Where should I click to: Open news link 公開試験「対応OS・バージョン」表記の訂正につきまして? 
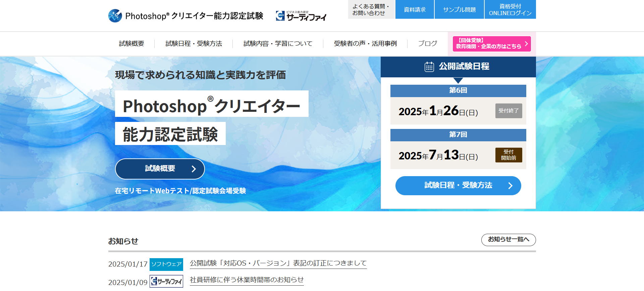pos(278,263)
